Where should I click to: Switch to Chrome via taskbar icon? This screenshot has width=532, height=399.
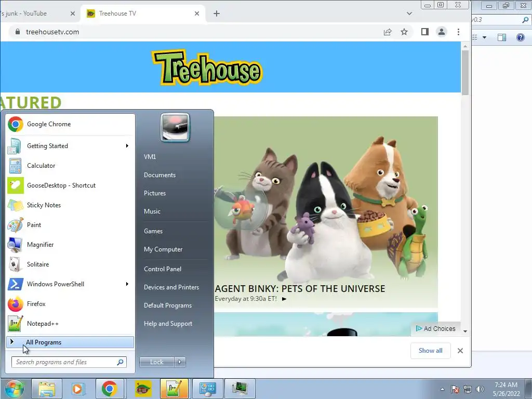click(109, 389)
